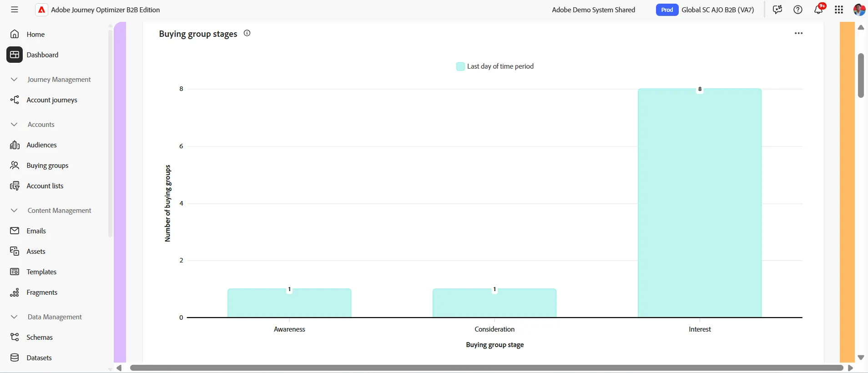Open the user profile avatar
Image resolution: width=868 pixels, height=373 pixels.
pyautogui.click(x=859, y=10)
